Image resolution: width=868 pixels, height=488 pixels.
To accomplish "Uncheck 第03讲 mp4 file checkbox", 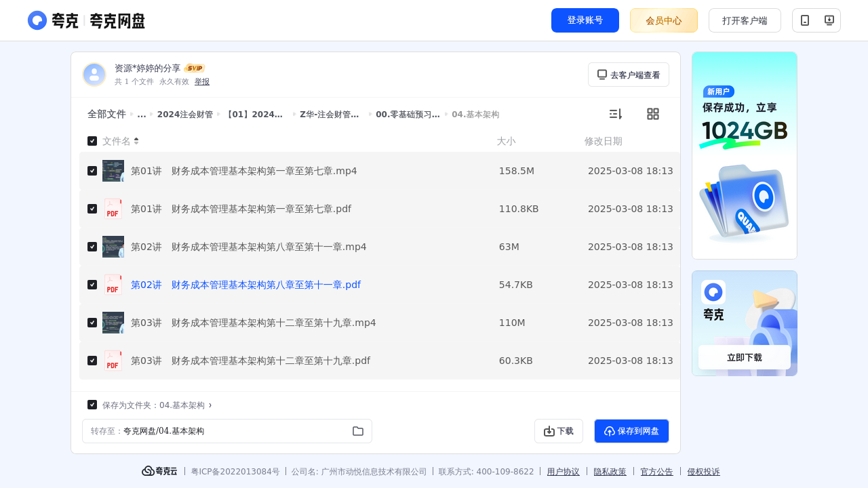I will coord(92,323).
